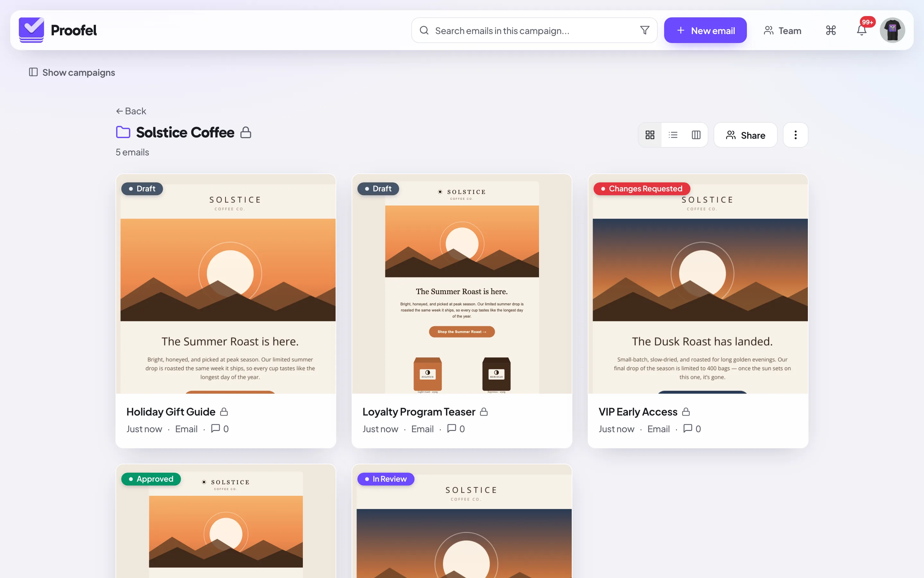
Task: Click the Loyalty Program Teaser title
Action: (x=419, y=412)
